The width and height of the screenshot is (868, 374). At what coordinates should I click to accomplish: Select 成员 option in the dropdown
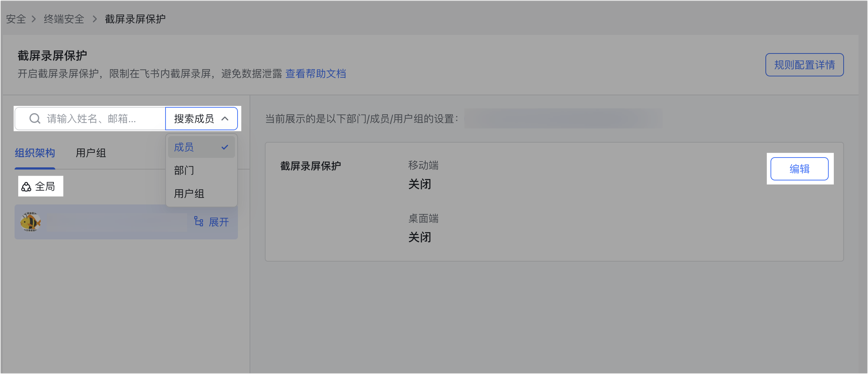(x=184, y=147)
